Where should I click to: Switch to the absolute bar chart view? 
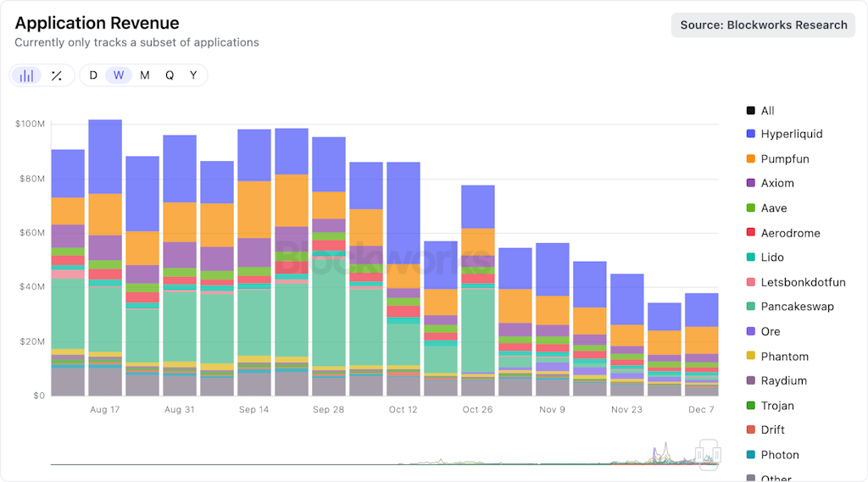click(27, 75)
